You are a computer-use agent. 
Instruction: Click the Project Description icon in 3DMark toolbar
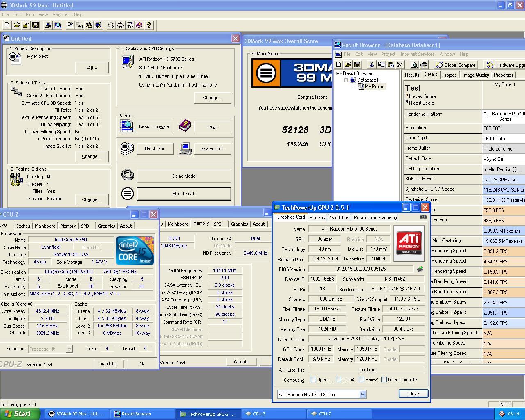tap(70, 25)
